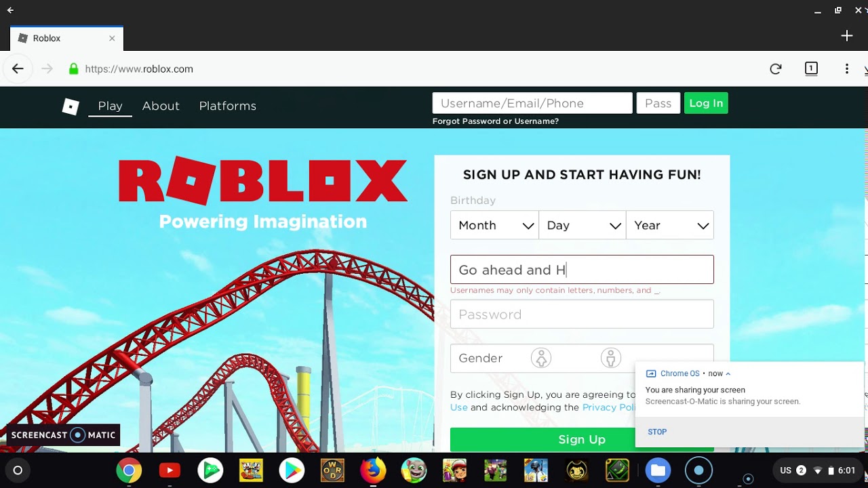Open status tray showing 6:01 clock
Image resolution: width=868 pixels, height=488 pixels.
point(817,470)
